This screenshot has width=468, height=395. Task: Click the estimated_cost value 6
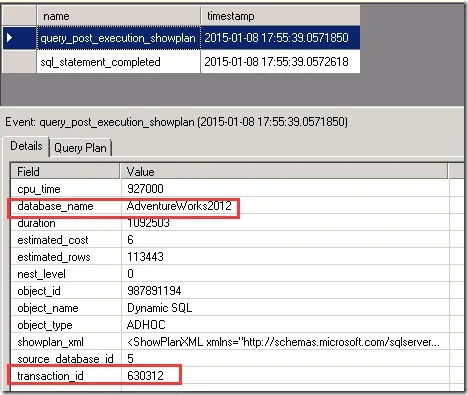(130, 240)
